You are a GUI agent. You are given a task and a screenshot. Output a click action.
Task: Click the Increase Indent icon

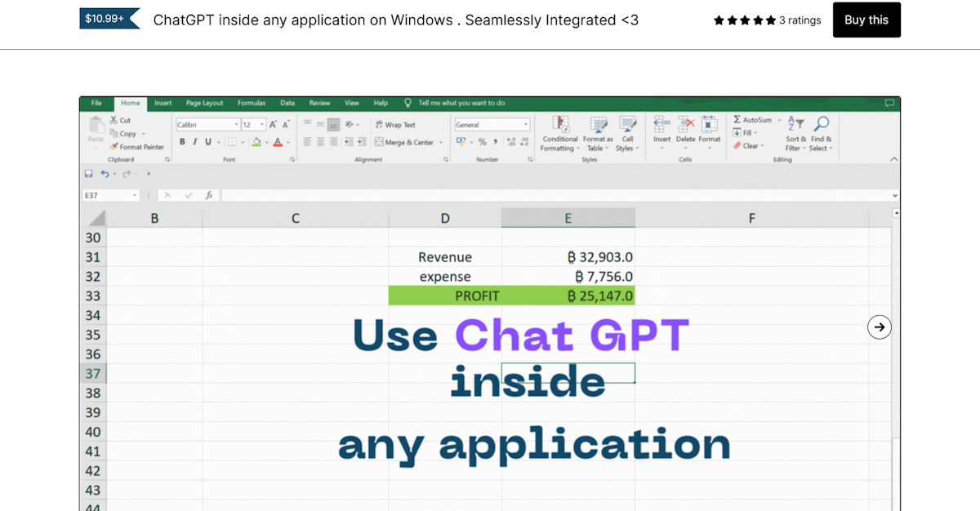(x=361, y=142)
